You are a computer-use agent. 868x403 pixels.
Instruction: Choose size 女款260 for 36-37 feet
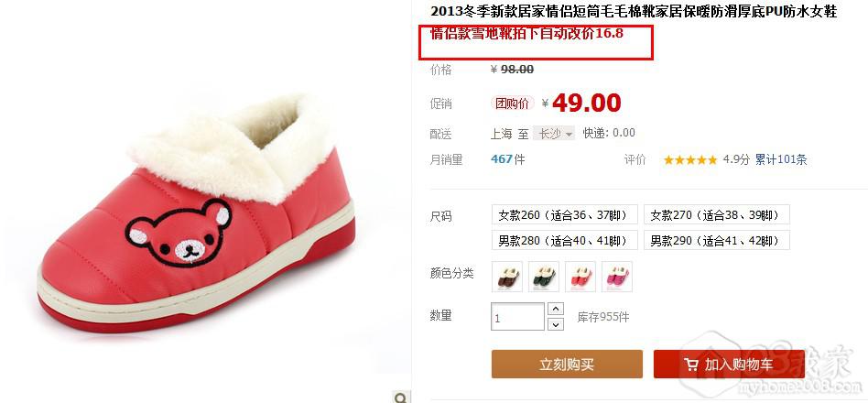[x=565, y=215]
